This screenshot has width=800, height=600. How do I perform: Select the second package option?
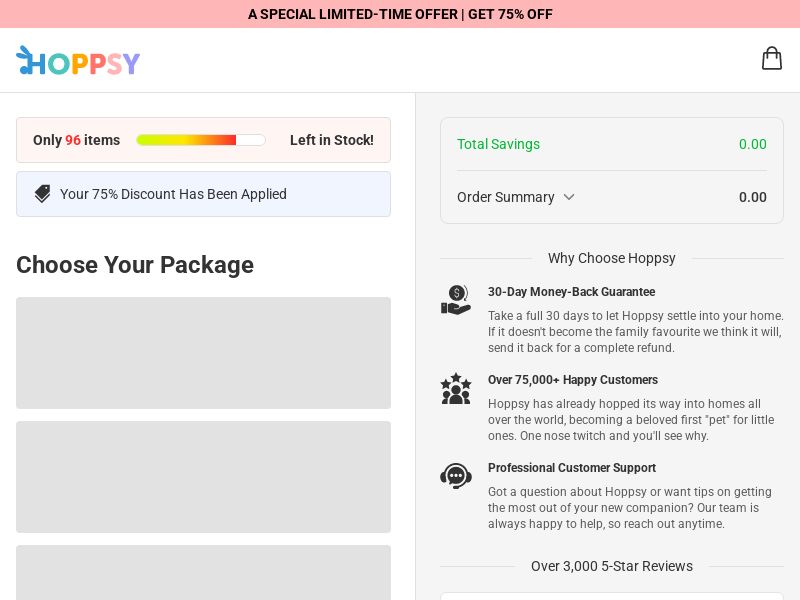coord(203,477)
